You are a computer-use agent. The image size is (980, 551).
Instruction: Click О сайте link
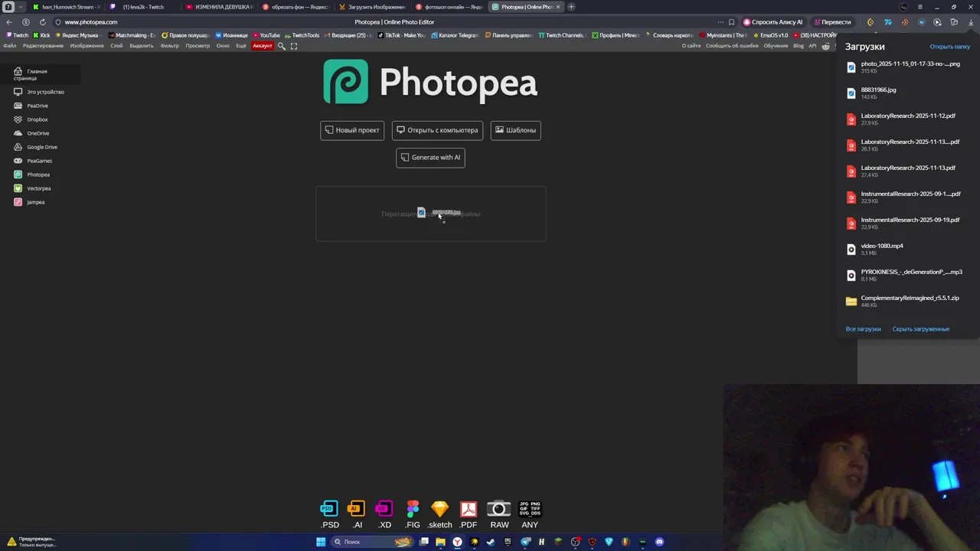click(x=691, y=46)
